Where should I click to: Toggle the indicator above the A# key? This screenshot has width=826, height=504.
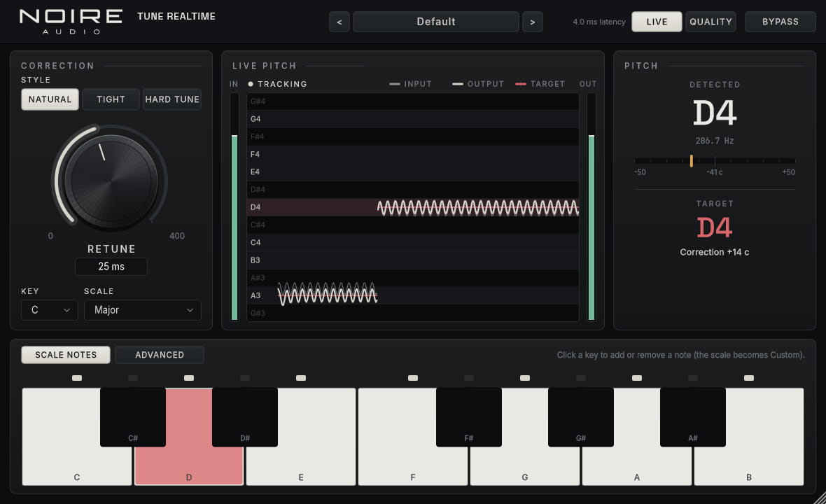[x=693, y=378]
